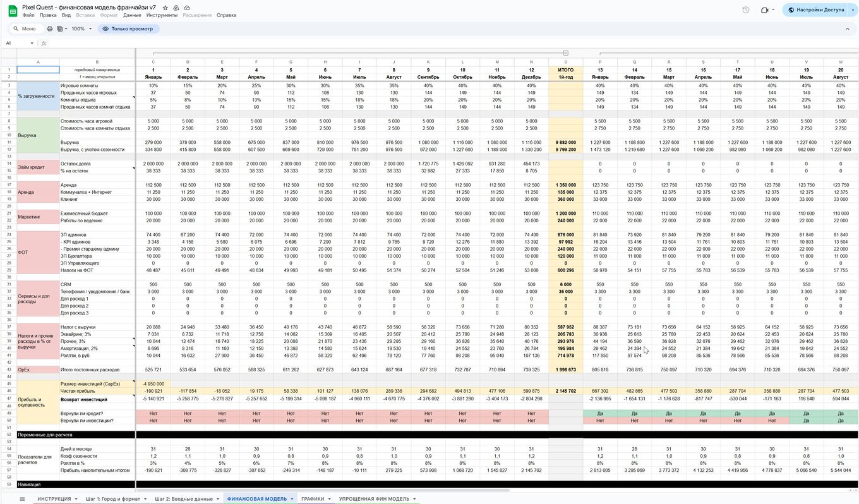Collapse the column group above ИТОГО
This screenshot has width=859, height=504.
pyautogui.click(x=565, y=53)
